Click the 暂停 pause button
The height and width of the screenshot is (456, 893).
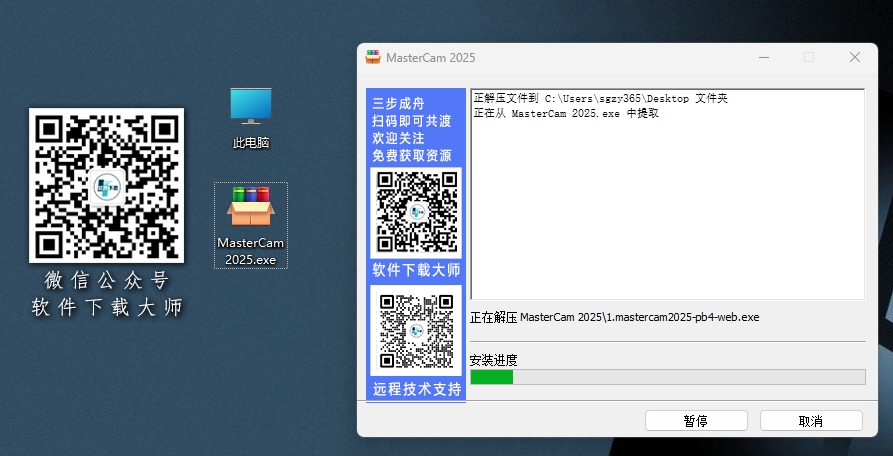click(696, 421)
